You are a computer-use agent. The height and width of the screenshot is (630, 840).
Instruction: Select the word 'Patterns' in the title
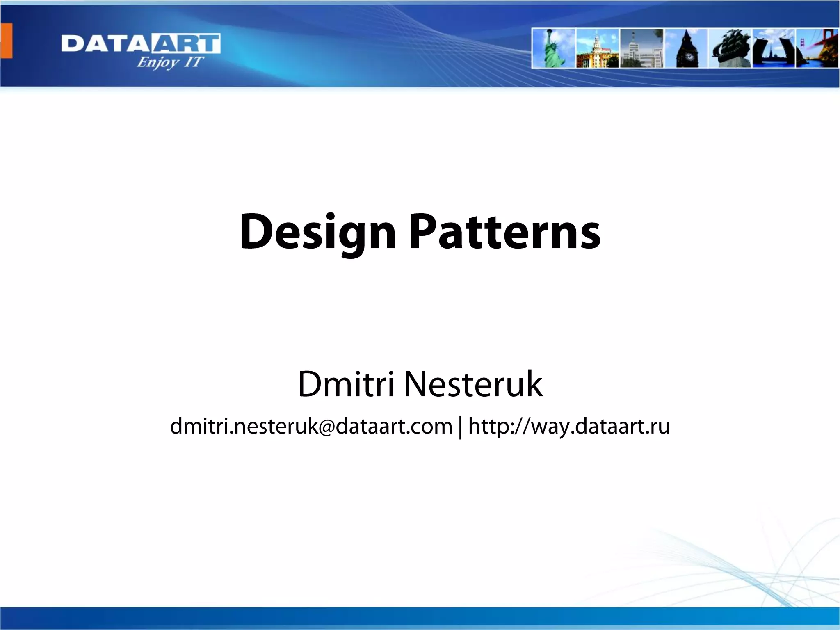(505, 232)
